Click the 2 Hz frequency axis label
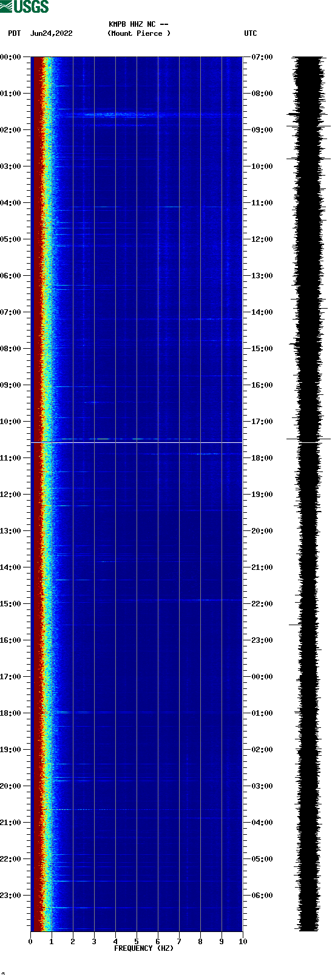Screen dimensions: 335x980 (73, 942)
